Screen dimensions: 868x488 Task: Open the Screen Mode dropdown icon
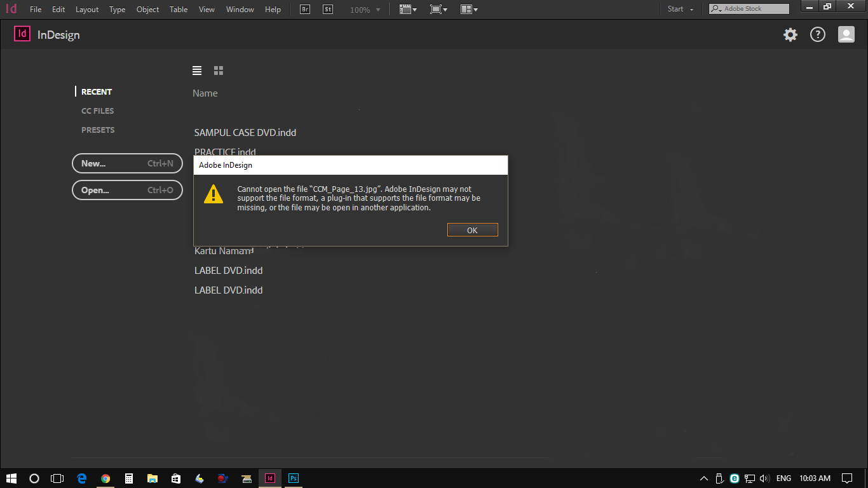tap(438, 10)
